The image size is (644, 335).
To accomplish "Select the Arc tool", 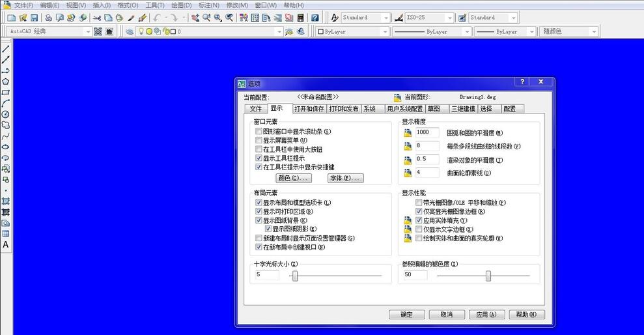I will [6, 103].
